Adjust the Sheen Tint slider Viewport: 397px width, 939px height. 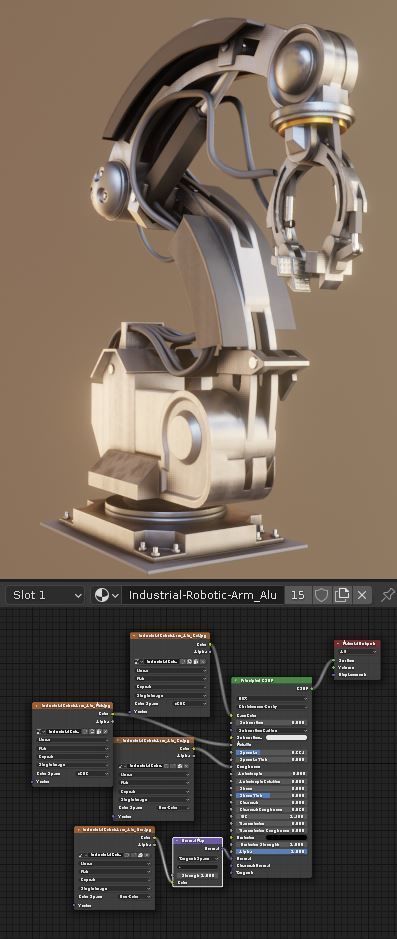[272, 795]
